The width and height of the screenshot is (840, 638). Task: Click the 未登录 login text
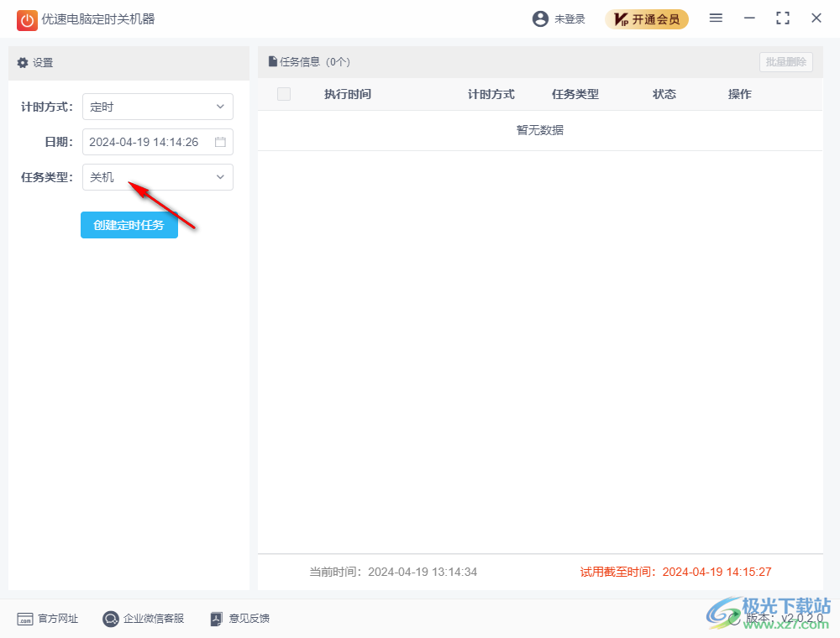tap(570, 19)
